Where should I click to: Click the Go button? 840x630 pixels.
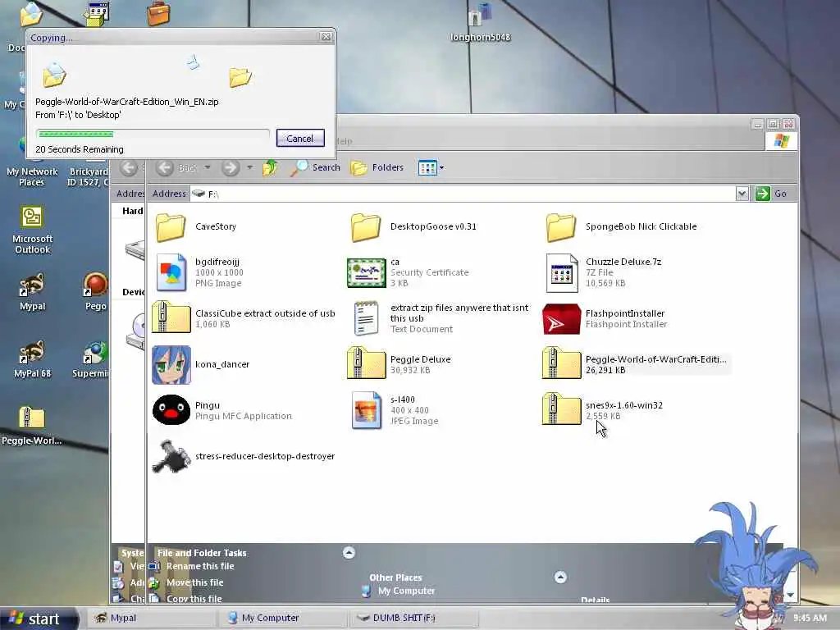tap(771, 194)
